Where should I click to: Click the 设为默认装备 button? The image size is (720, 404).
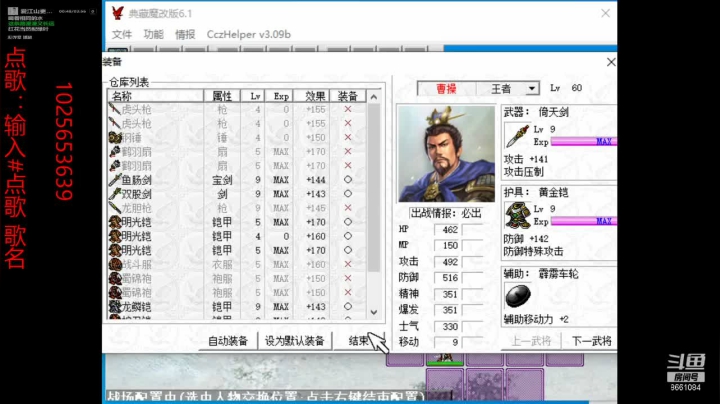[x=294, y=341]
